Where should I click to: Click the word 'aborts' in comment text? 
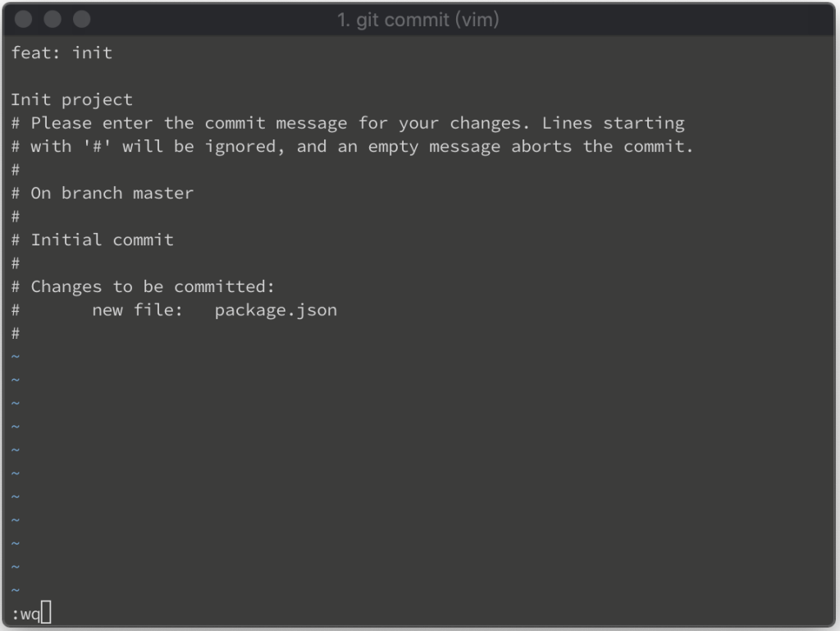click(541, 146)
